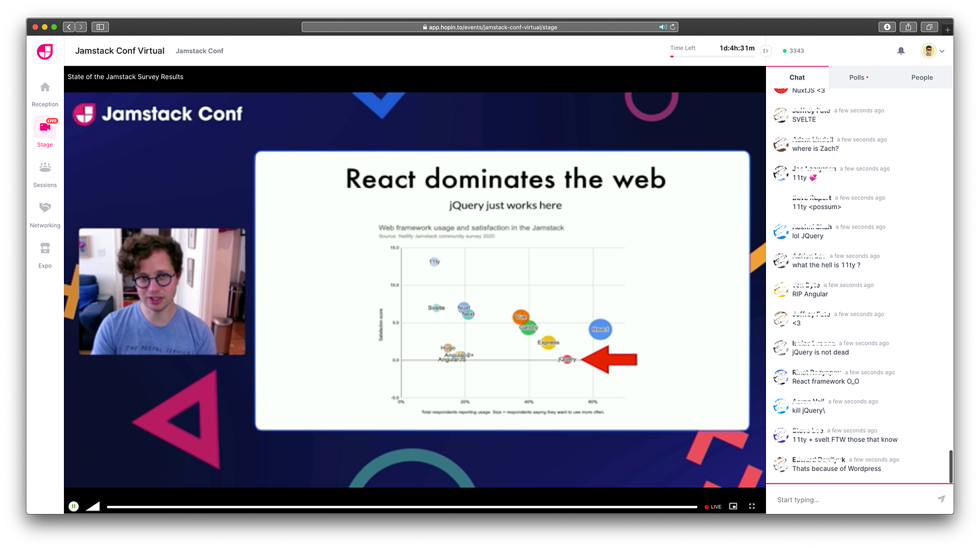The image size is (980, 549).
Task: Adjust the video volume wedge control
Action: coord(93,507)
